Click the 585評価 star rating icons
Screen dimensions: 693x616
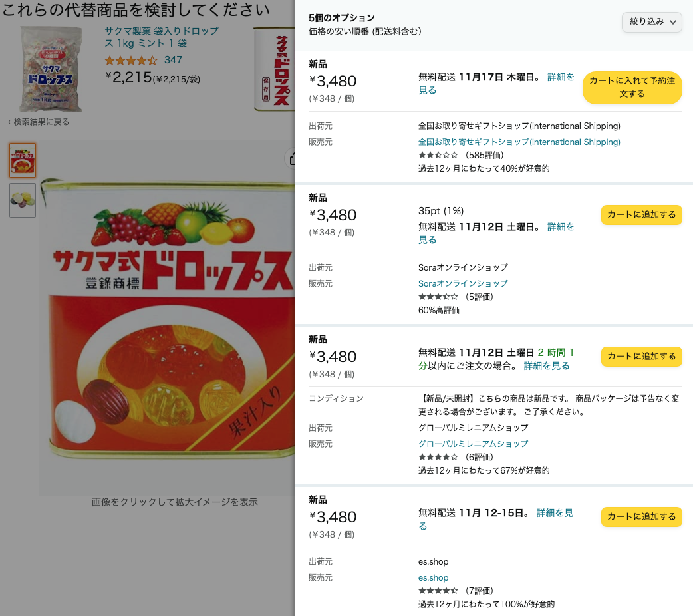[x=438, y=156]
